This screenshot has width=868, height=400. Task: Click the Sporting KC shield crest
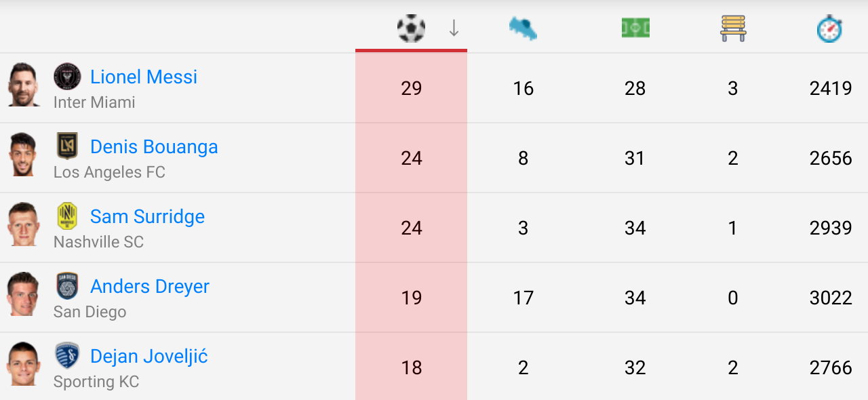(x=67, y=356)
